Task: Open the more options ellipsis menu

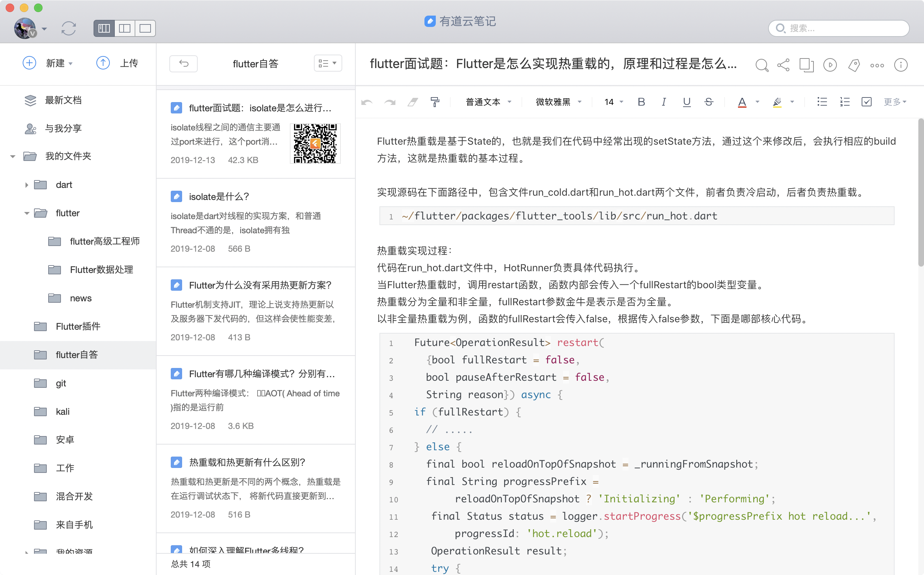Action: pyautogui.click(x=877, y=66)
